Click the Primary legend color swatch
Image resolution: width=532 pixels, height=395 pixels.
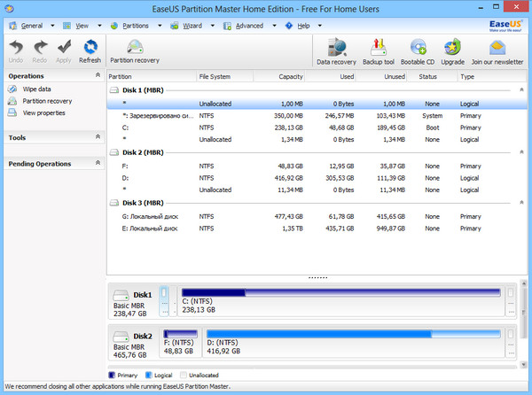coord(112,375)
